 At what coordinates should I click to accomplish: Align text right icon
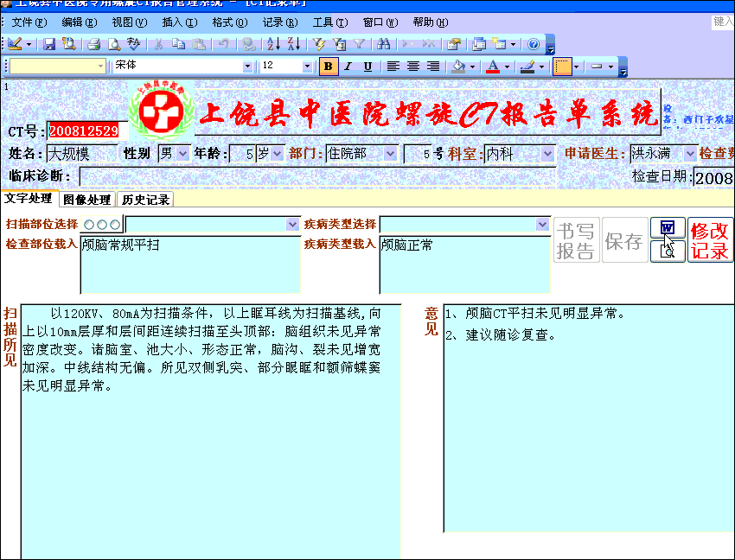(433, 67)
